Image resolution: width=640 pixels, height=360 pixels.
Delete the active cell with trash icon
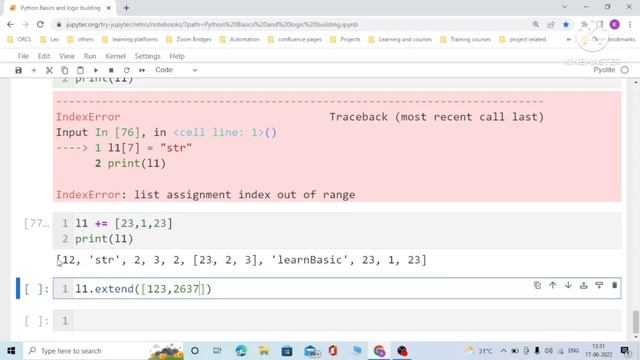[x=614, y=285]
